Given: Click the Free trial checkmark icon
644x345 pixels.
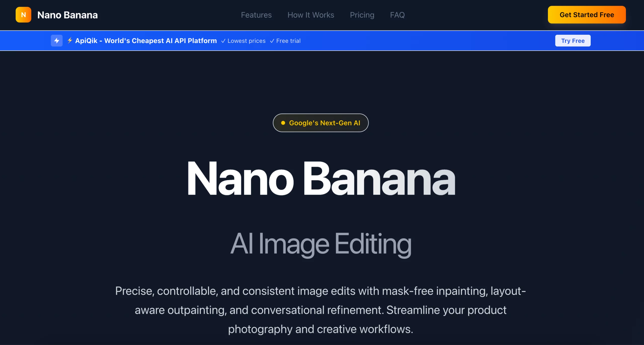Looking at the screenshot, I should click(272, 41).
